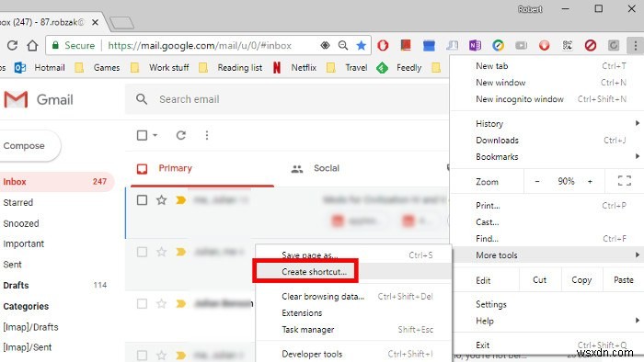
Task: Switch to the Primary inbox tab
Action: click(x=202, y=168)
